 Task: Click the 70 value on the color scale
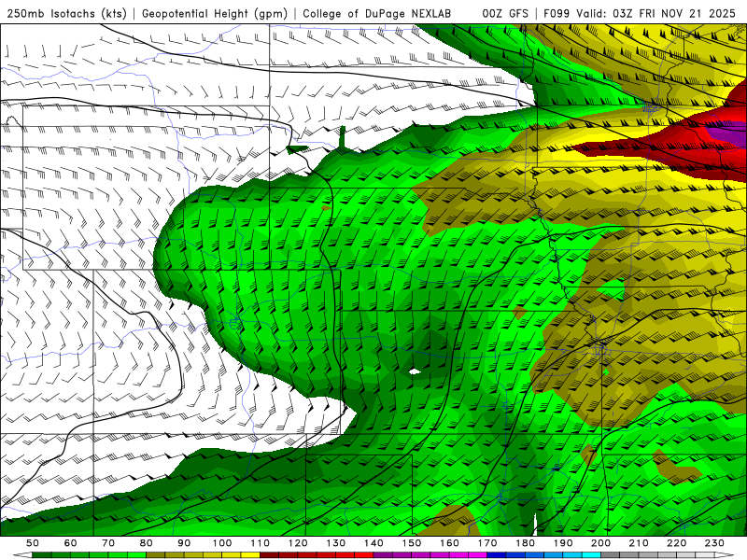coord(108,543)
